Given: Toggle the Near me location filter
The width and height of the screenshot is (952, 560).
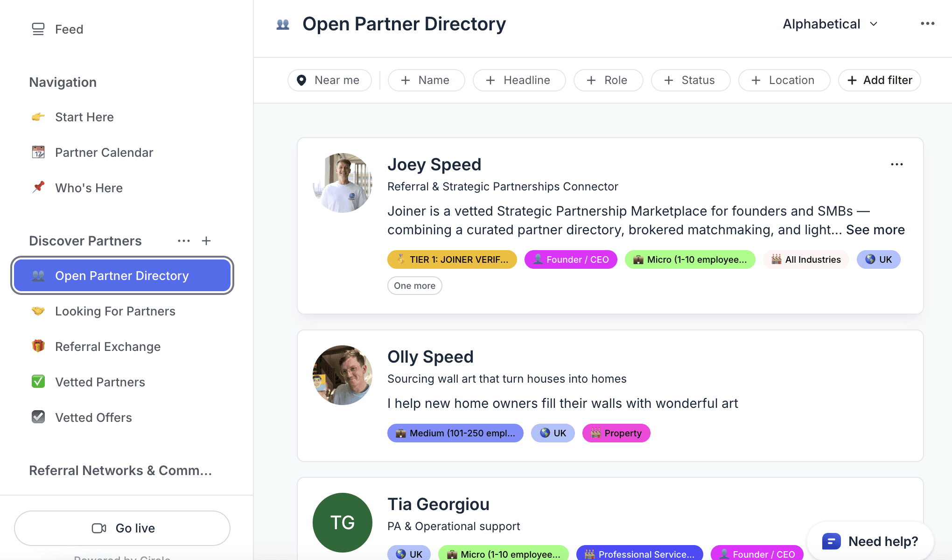Looking at the screenshot, I should coord(329,80).
